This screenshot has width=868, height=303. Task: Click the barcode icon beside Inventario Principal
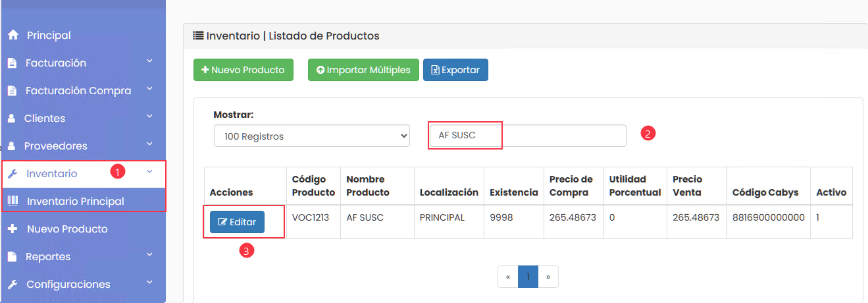(x=13, y=202)
